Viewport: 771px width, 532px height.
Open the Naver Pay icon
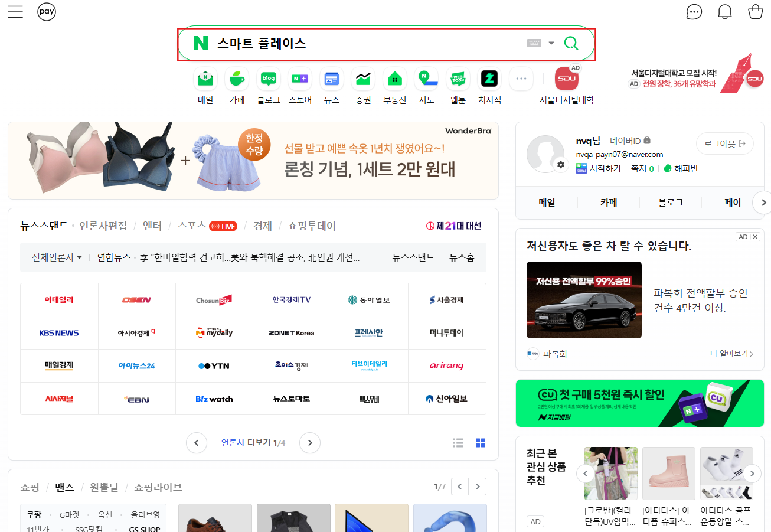[x=47, y=11]
